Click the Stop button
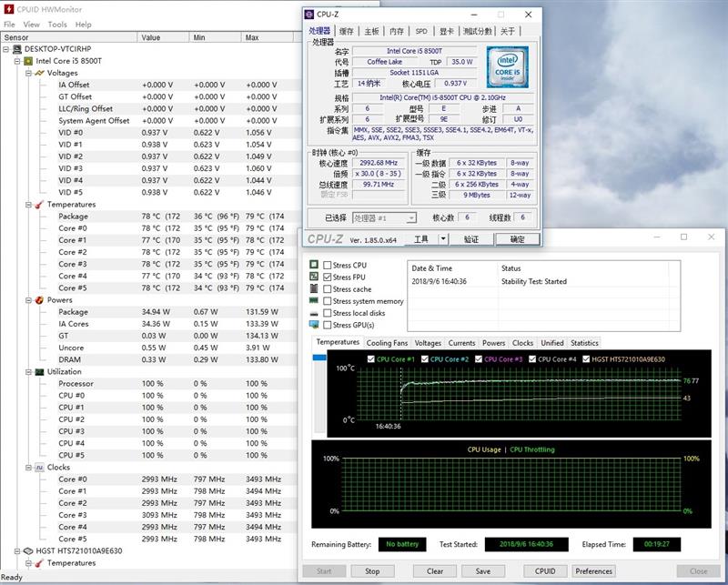The image size is (728, 585). pyautogui.click(x=372, y=571)
